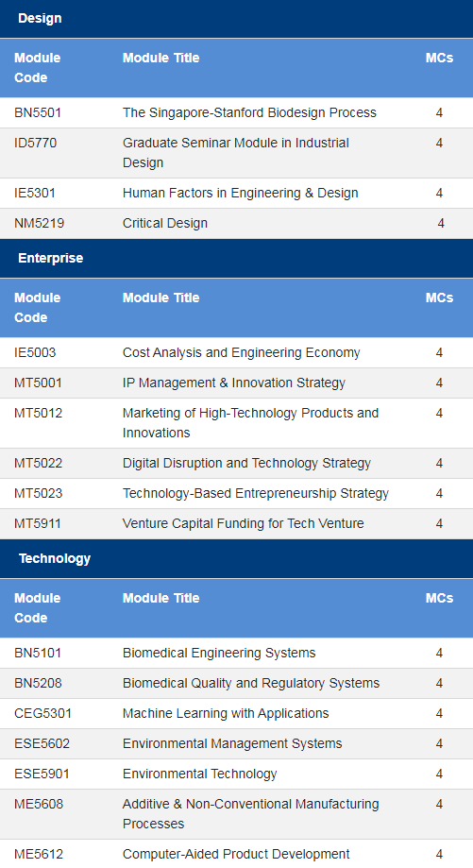
Task: Select Graduate Seminar Module in Industrial Design
Action: [236, 153]
